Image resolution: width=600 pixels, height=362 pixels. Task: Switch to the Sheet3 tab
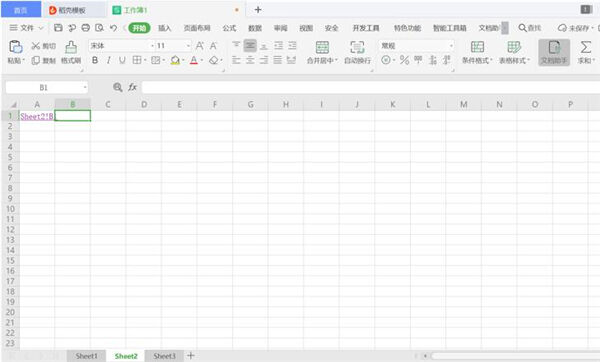coord(164,356)
